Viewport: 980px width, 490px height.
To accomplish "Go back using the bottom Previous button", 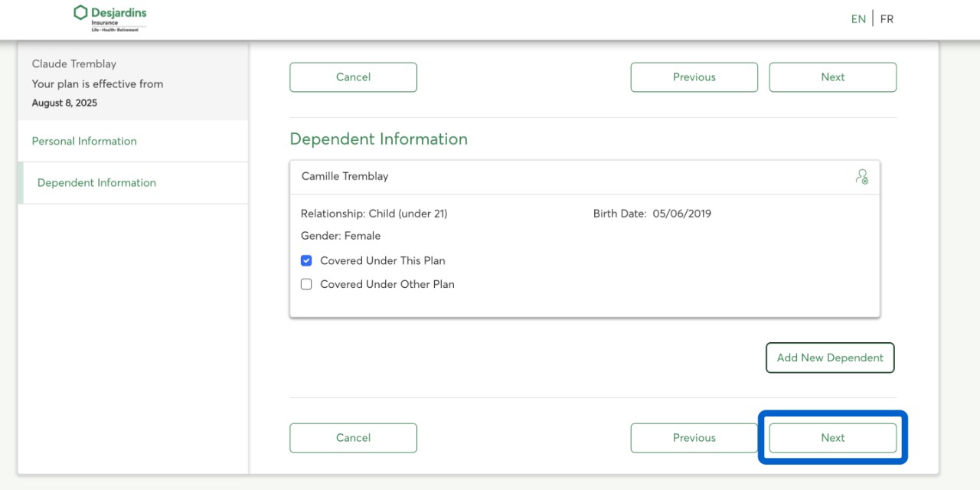I will [x=694, y=438].
